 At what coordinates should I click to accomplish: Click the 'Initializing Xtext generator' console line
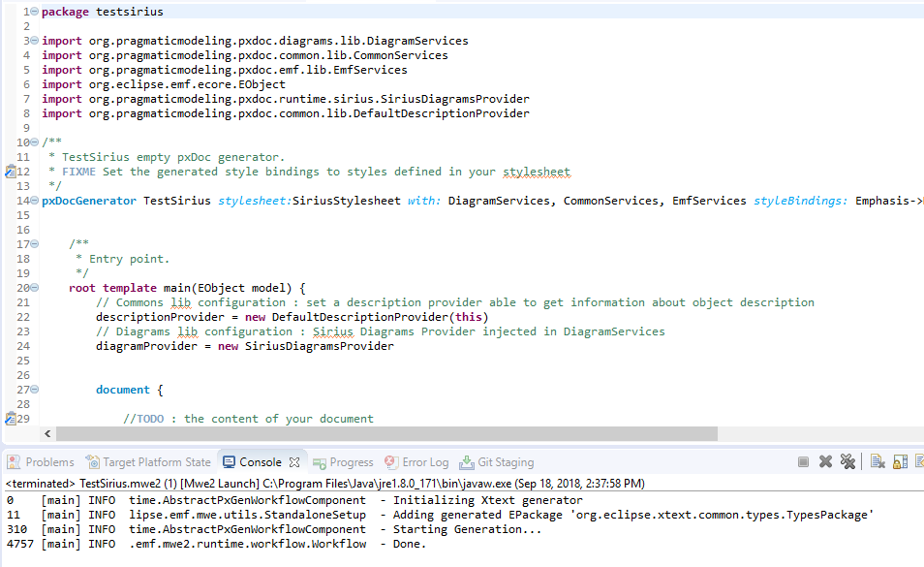294,500
